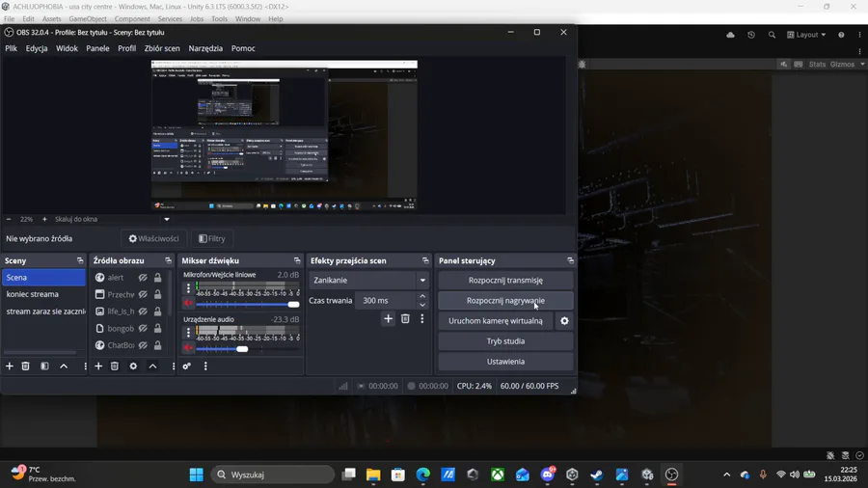Open Edycja menu in OBS

point(37,48)
